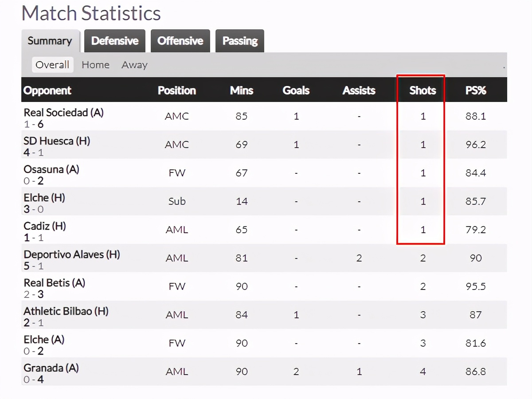Viewport: 532px width, 399px height.
Task: Sort table by Opponent column header
Action: (x=47, y=90)
